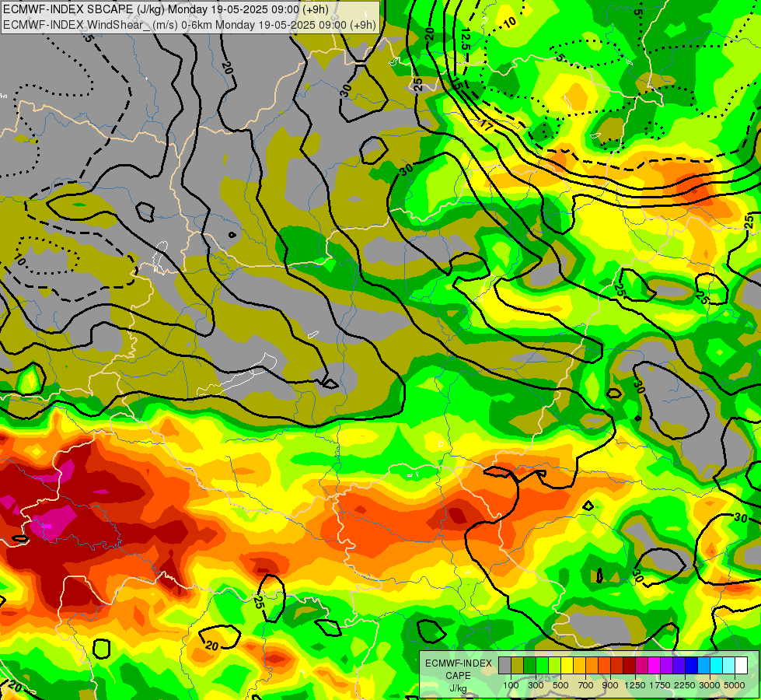Click the ECMWF-INDEX text in the legend
The height and width of the screenshot is (700, 761).
(x=459, y=663)
